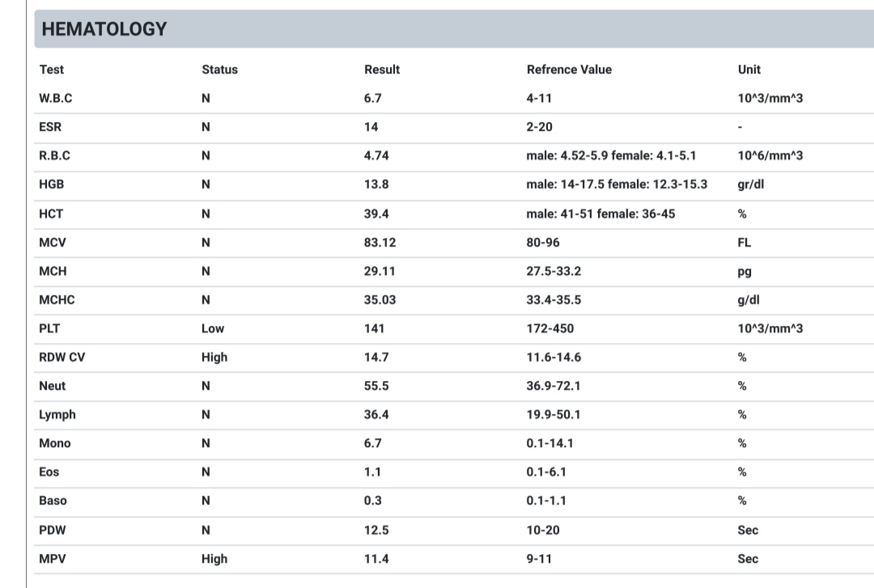This screenshot has width=874, height=588.
Task: Click the PLT Low status
Action: (212, 328)
